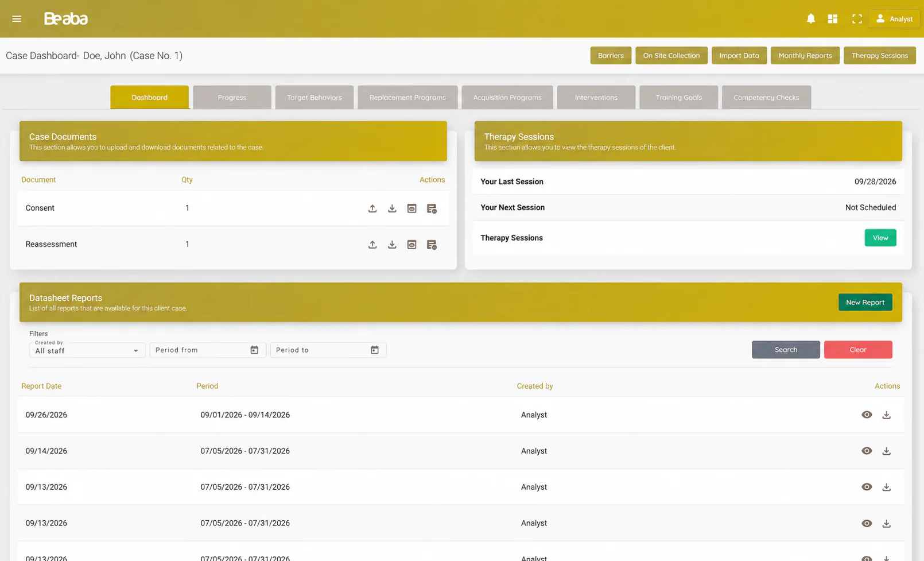Image resolution: width=924 pixels, height=561 pixels.
Task: Click the Therapy Sessions header button
Action: [880, 56]
